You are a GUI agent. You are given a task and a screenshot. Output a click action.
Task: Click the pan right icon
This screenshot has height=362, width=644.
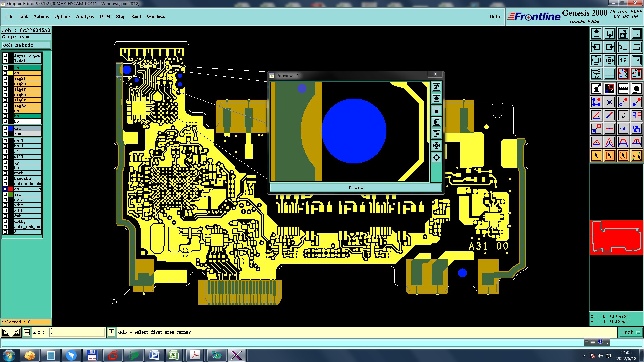610,47
